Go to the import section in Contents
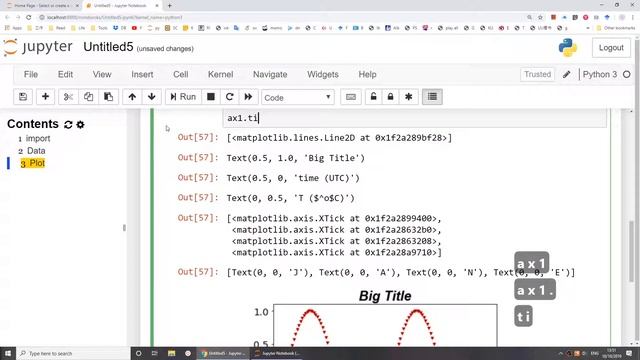The height and width of the screenshot is (360, 640). pyautogui.click(x=38, y=139)
